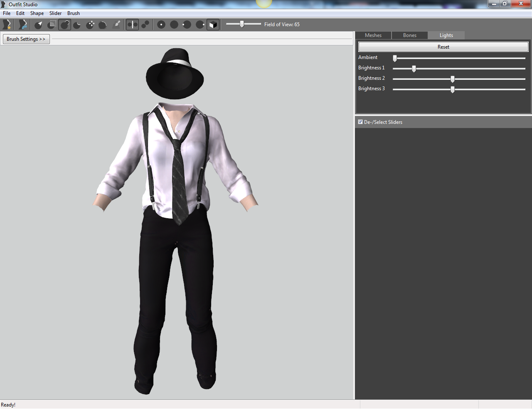This screenshot has height=409, width=532.
Task: Pick the Move brush tool
Action: tap(90, 25)
